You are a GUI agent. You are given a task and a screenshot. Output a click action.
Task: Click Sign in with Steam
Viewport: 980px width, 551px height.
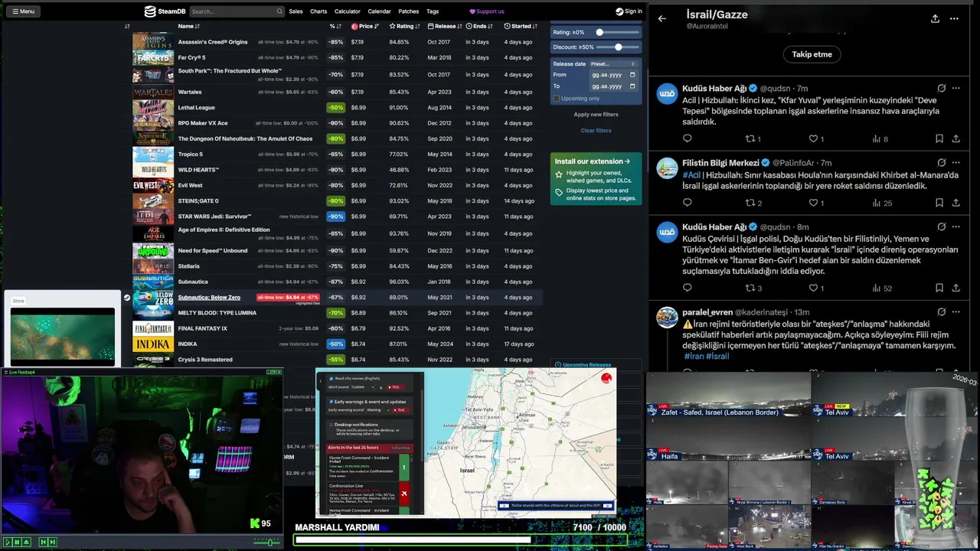[629, 11]
